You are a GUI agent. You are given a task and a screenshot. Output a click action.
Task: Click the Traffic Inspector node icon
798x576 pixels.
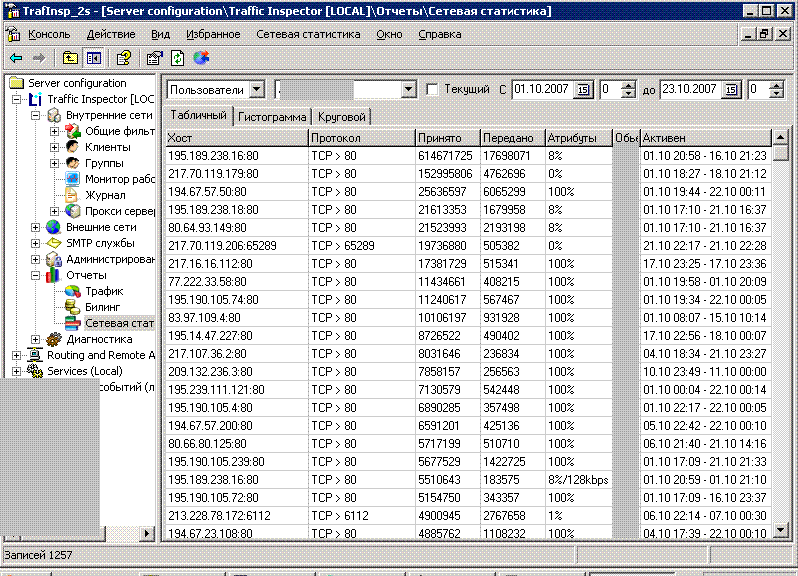(x=35, y=99)
